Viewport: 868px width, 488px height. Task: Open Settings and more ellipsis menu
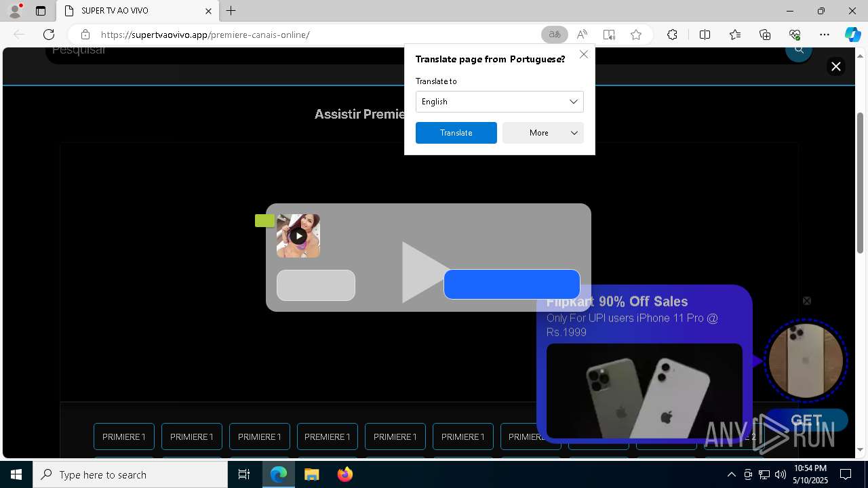pyautogui.click(x=825, y=35)
